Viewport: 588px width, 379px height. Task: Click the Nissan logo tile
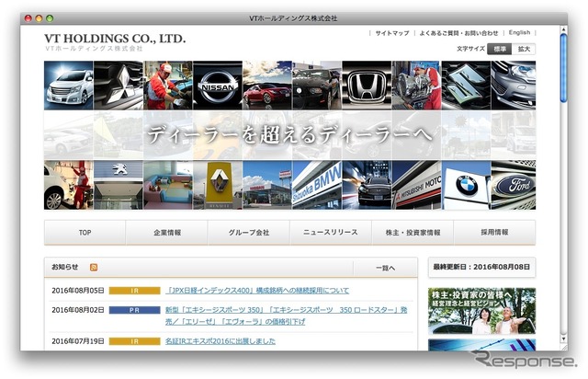(218, 86)
